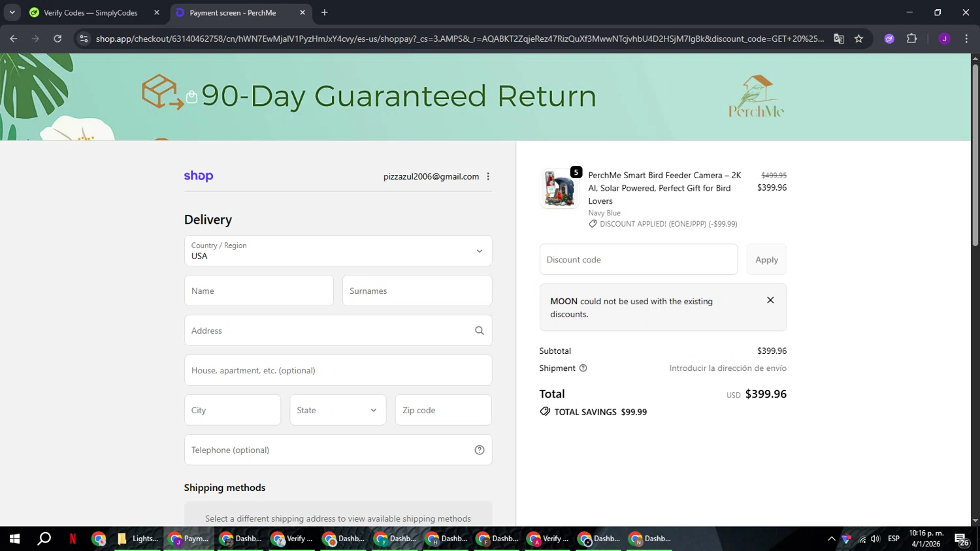
Task: Click the return box icon in banner
Action: pyautogui.click(x=162, y=92)
